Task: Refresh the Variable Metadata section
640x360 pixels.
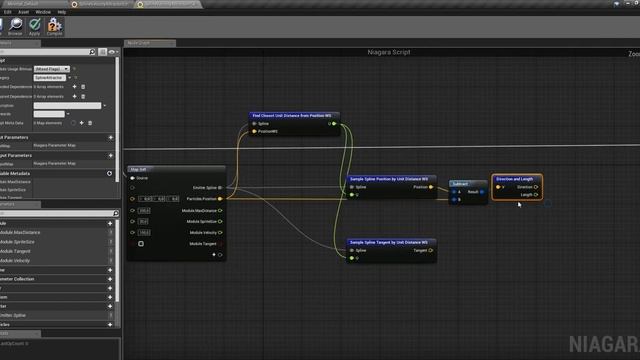Action: (109, 173)
